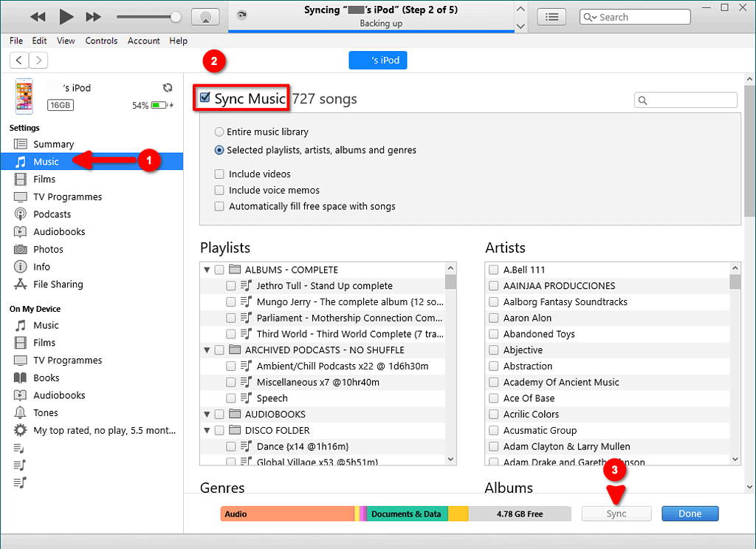Viewport: 756px width, 549px height.
Task: Open the Account menu
Action: (x=143, y=41)
